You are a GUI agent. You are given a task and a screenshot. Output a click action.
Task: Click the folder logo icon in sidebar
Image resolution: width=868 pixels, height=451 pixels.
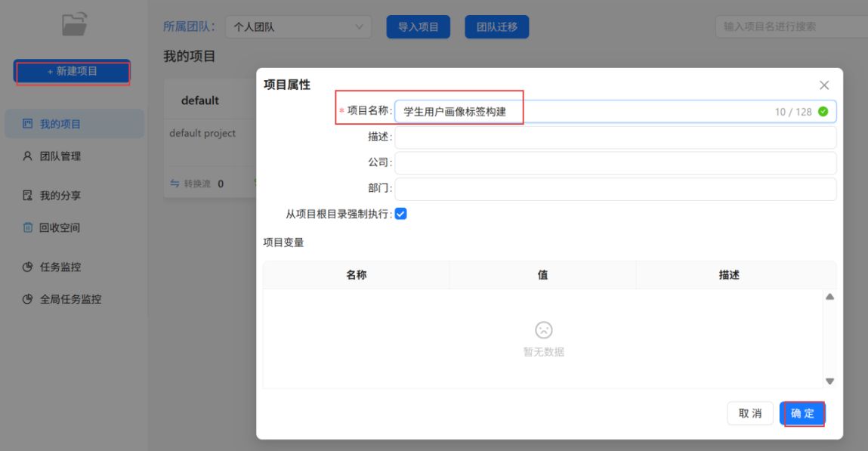[74, 23]
